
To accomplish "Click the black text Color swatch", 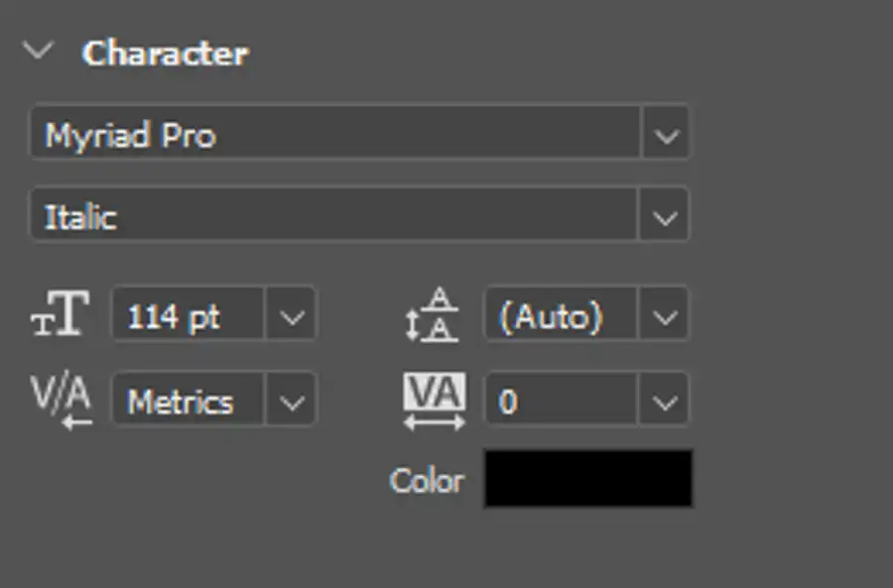I will 588,478.
